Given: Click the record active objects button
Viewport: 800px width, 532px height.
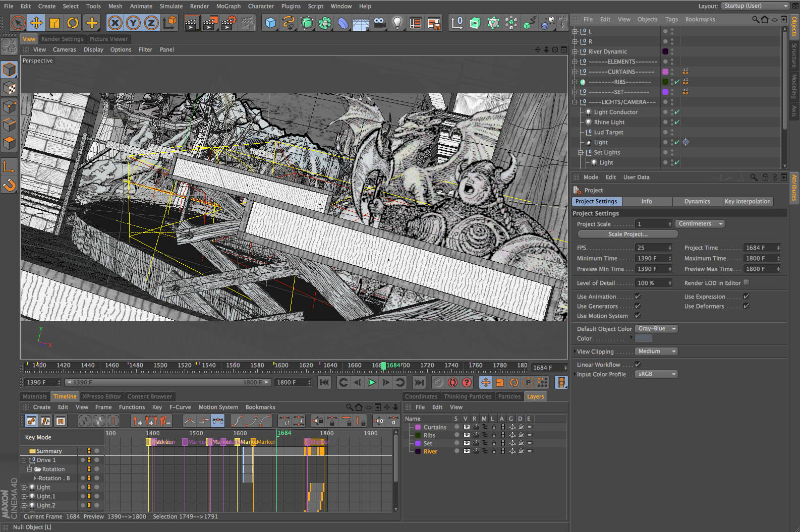Looking at the screenshot, I should [438, 382].
